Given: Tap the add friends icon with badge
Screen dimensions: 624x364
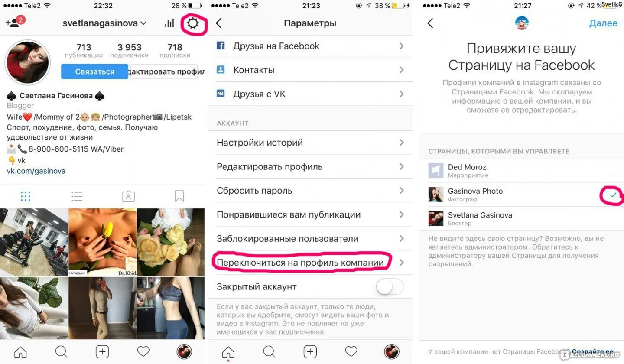Looking at the screenshot, I should (x=14, y=23).
